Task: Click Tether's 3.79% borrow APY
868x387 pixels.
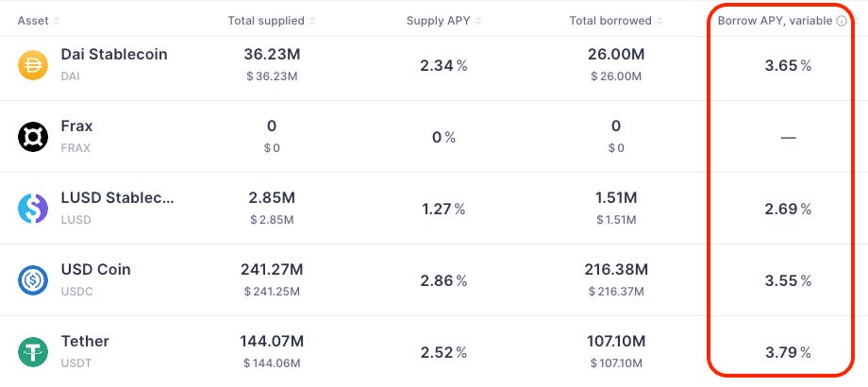Action: coord(788,353)
